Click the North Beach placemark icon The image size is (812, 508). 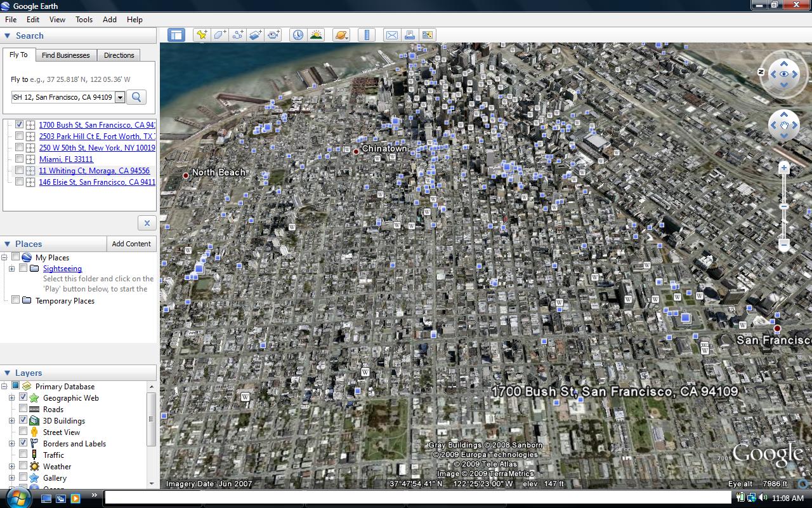186,175
